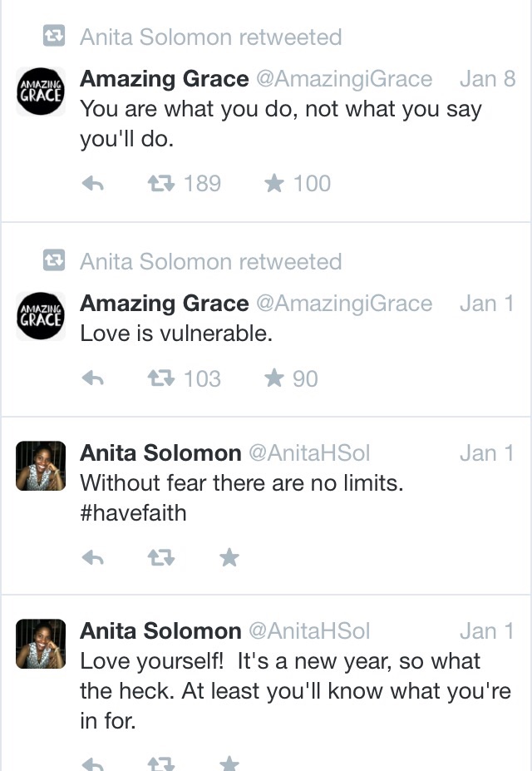
Task: Favorite the 'Love is vulnerable' tweet
Action: [x=274, y=378]
